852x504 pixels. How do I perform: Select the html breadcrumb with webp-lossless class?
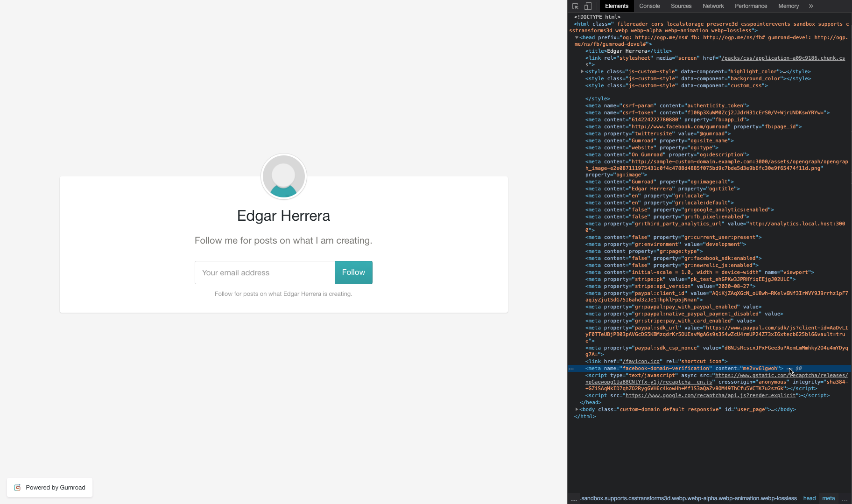[x=689, y=498]
